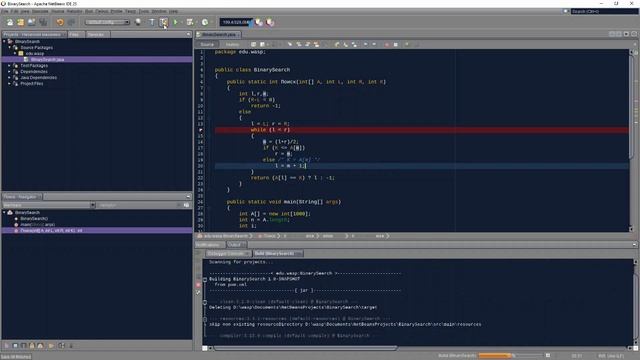Click the memory usage bar in toolbar
The image size is (640, 360).
(236, 22)
